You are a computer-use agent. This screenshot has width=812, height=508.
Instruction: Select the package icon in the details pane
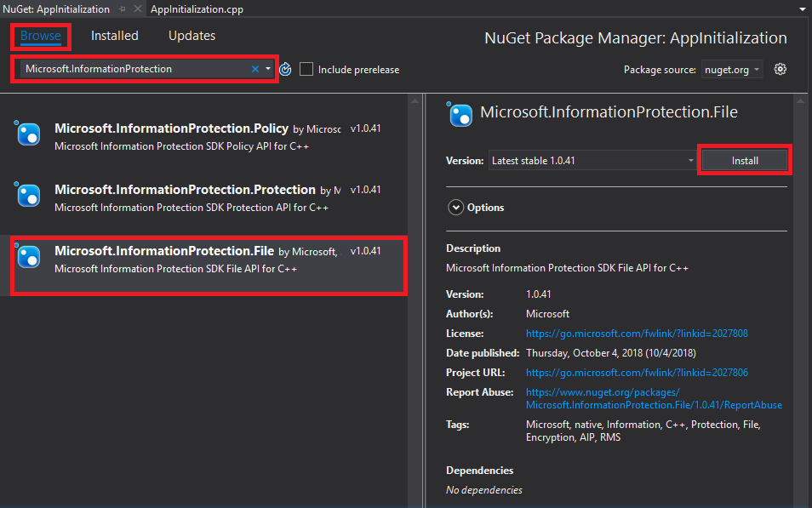pos(460,112)
